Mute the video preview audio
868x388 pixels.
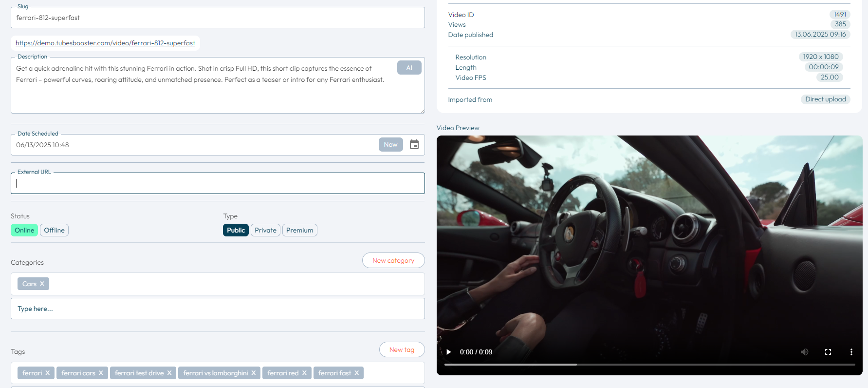[x=805, y=352]
